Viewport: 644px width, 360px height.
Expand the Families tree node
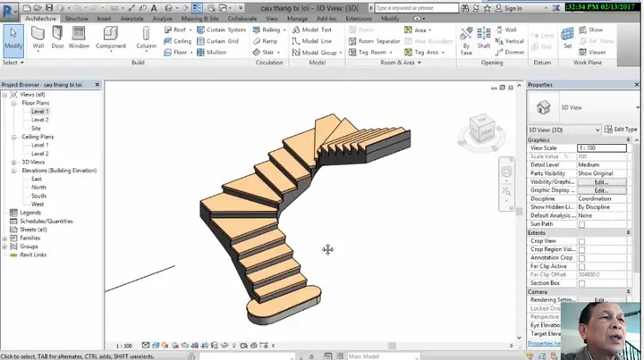point(4,239)
